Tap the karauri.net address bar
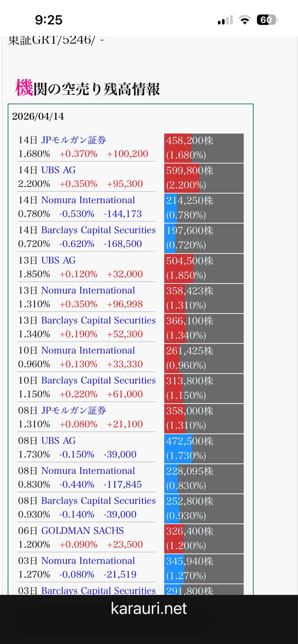298x644 pixels. click(149, 609)
